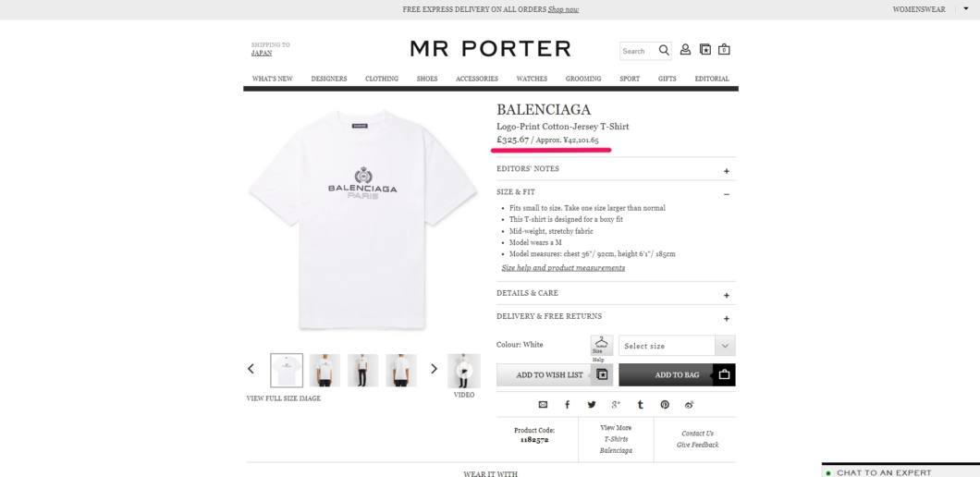The height and width of the screenshot is (477, 980).
Task: Open the account profile icon
Action: tap(685, 49)
